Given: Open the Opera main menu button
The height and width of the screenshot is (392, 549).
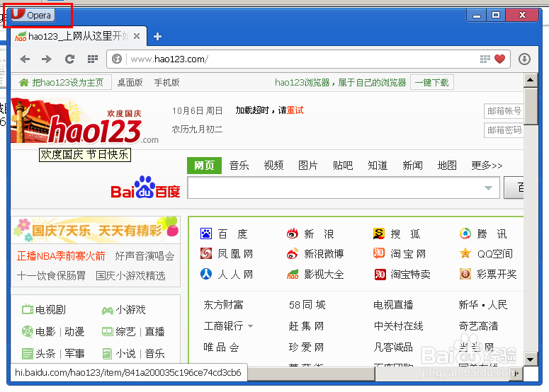Looking at the screenshot, I should tap(33, 15).
